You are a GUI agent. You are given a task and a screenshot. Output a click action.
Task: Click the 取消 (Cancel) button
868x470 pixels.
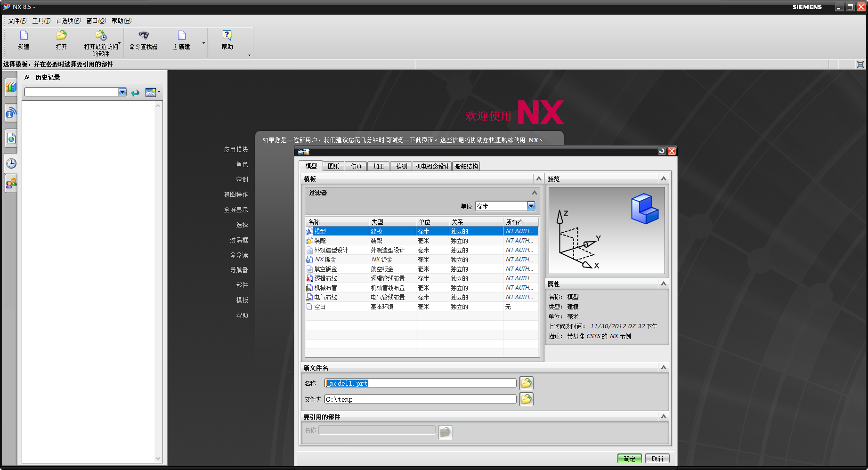(657, 459)
